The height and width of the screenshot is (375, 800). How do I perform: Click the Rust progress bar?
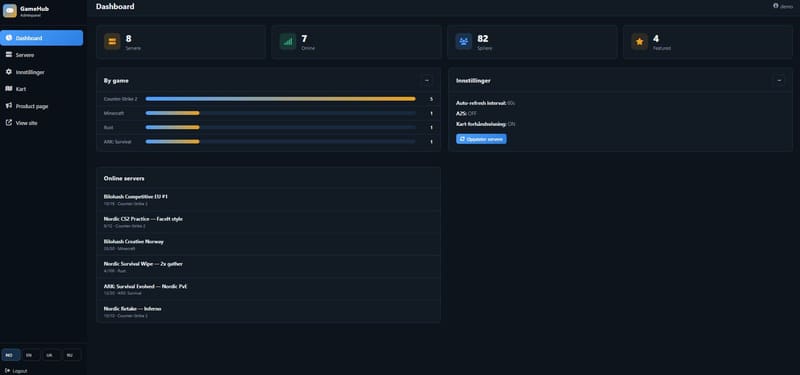(x=281, y=128)
